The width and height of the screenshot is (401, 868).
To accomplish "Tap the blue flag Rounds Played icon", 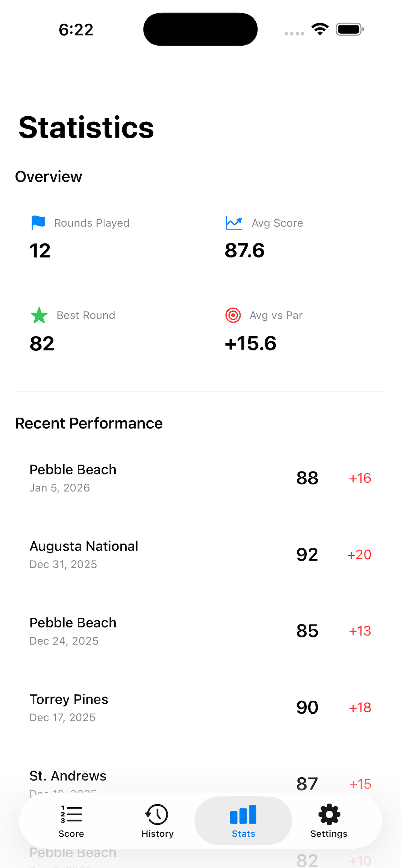I will pyautogui.click(x=38, y=223).
